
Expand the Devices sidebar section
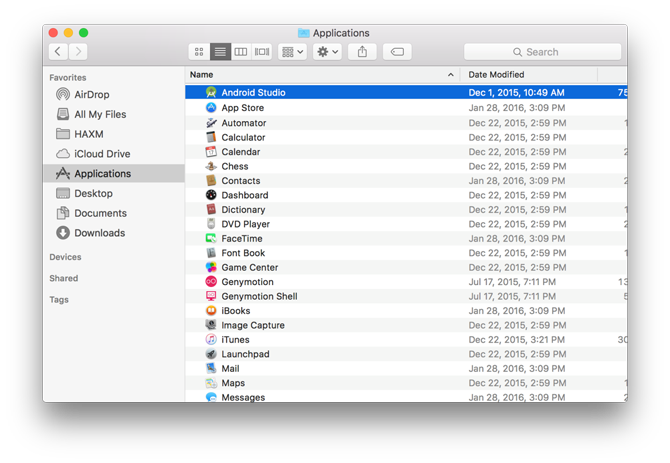pyautogui.click(x=65, y=257)
